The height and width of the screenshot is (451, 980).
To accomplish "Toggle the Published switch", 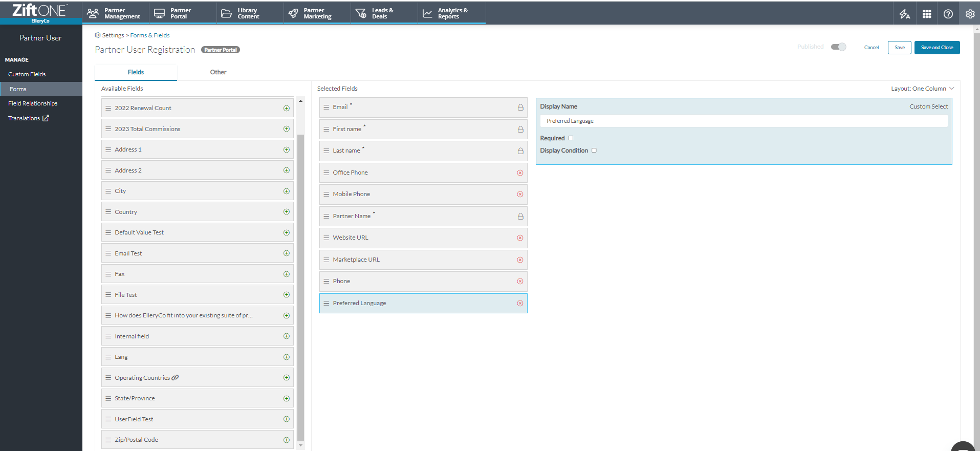I will tap(838, 47).
